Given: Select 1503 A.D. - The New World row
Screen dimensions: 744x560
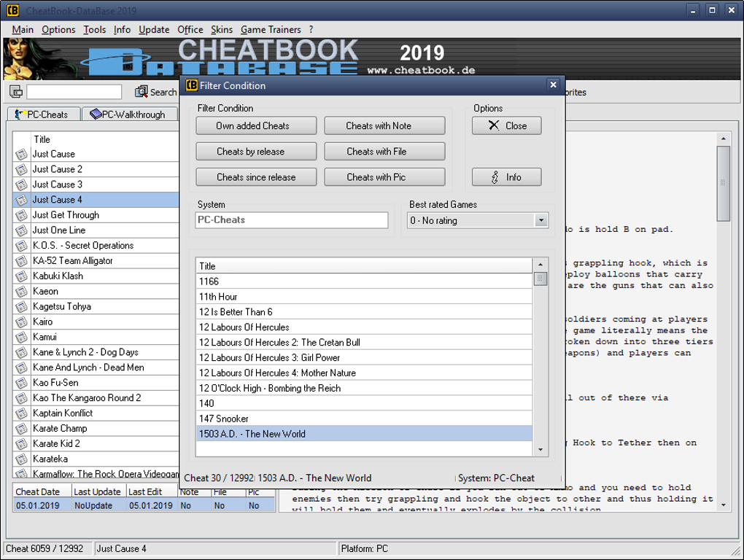Looking at the screenshot, I should coord(364,434).
